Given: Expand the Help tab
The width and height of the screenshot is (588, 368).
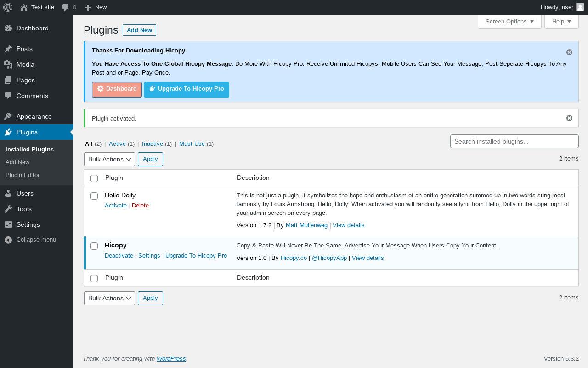Looking at the screenshot, I should (x=561, y=22).
